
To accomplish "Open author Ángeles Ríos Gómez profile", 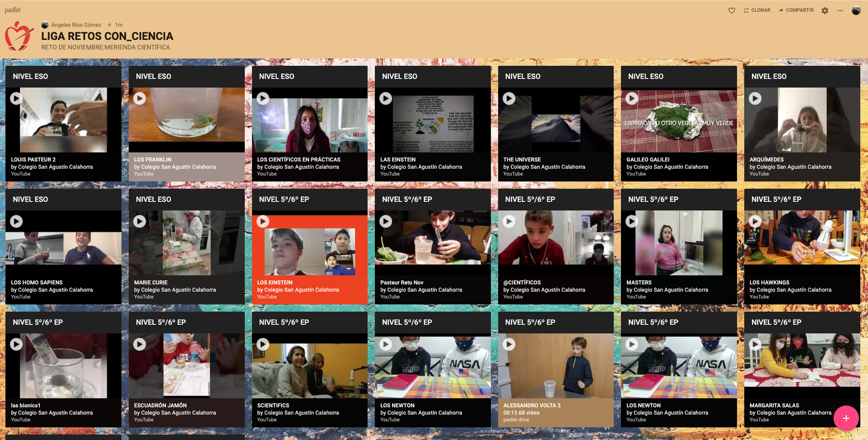I will [76, 25].
